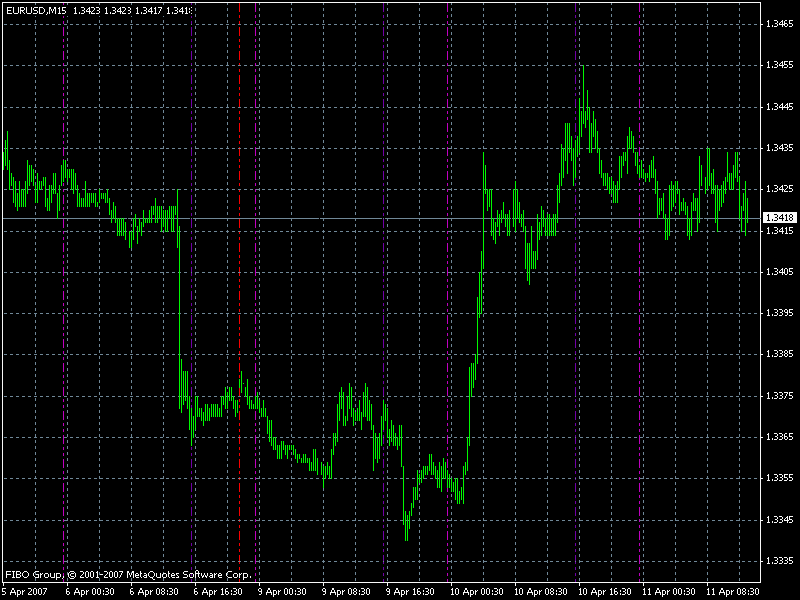800x600 pixels.
Task: Click the 6 Apr 00:30 time label
Action: point(90,592)
